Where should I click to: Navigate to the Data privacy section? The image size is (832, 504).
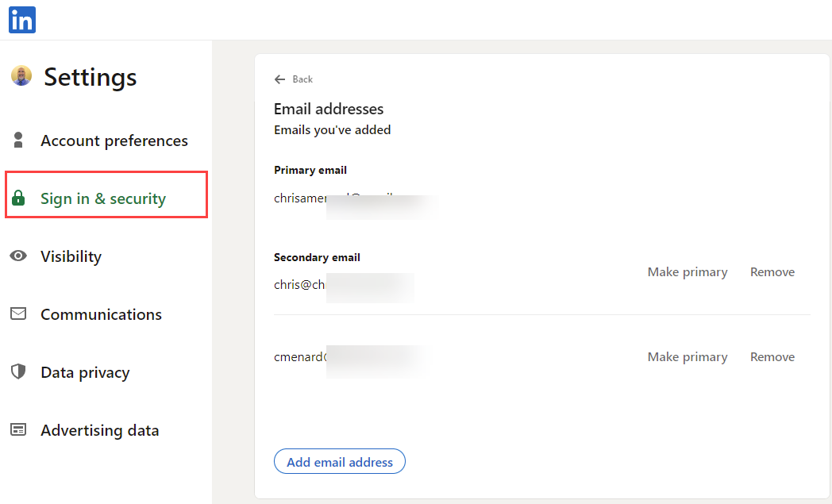pos(84,371)
